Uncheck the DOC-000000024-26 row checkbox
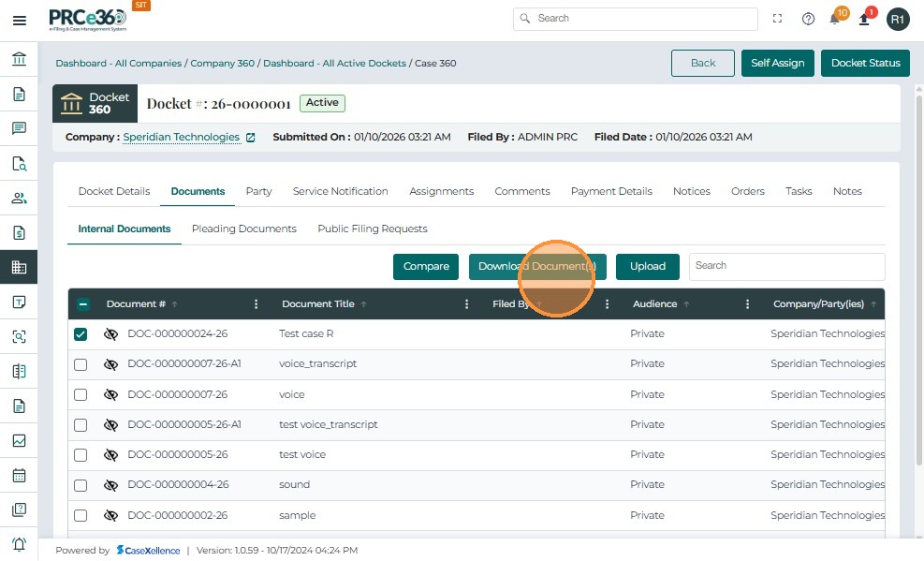This screenshot has height=561, width=924. 81,333
